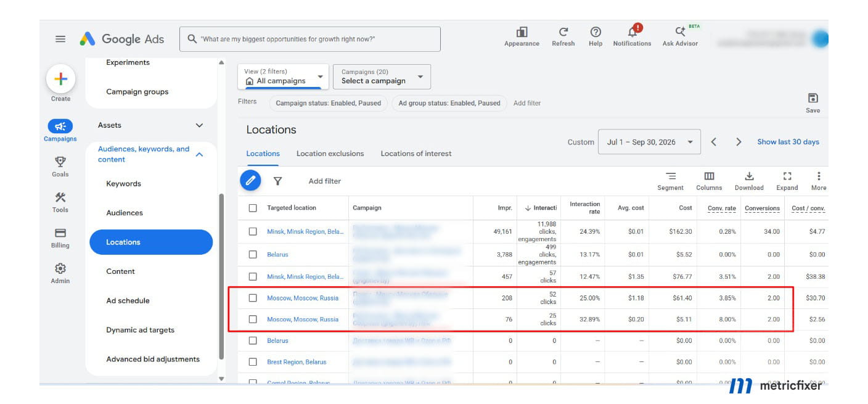Open Ask Advisor beta
The image size is (868, 404).
tap(680, 36)
